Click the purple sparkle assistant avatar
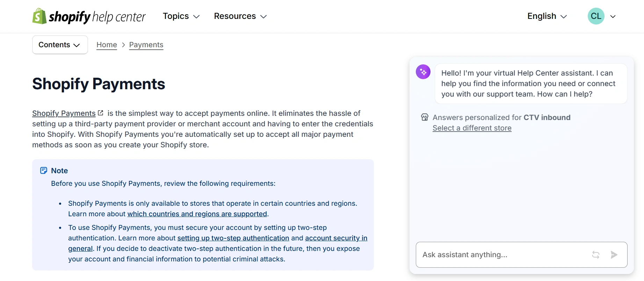 tap(423, 72)
